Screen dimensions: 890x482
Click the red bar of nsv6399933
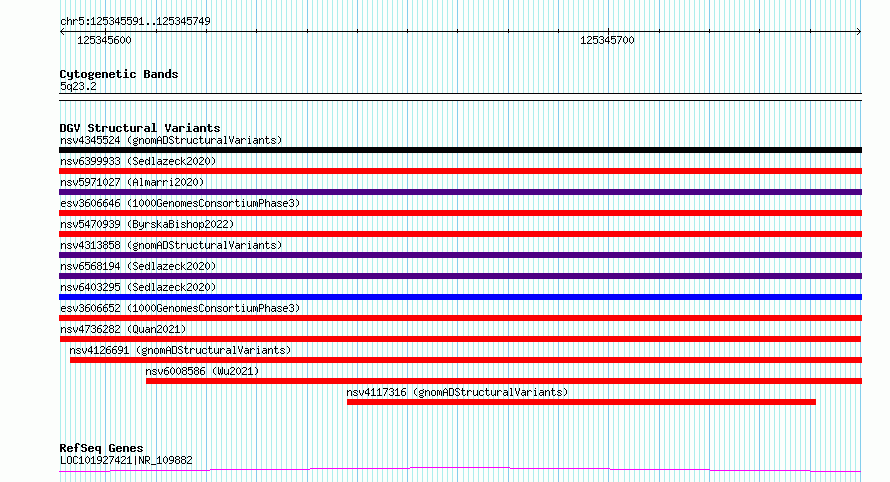point(460,171)
